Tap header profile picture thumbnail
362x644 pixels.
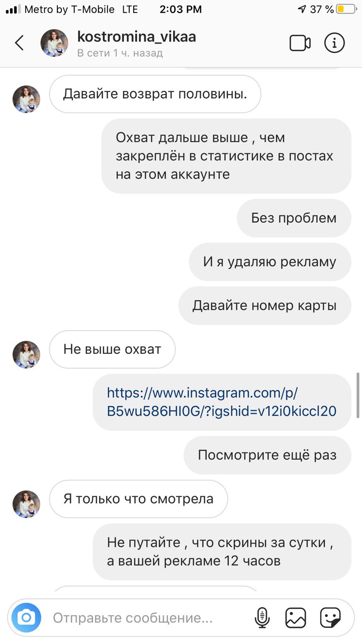[x=54, y=43]
